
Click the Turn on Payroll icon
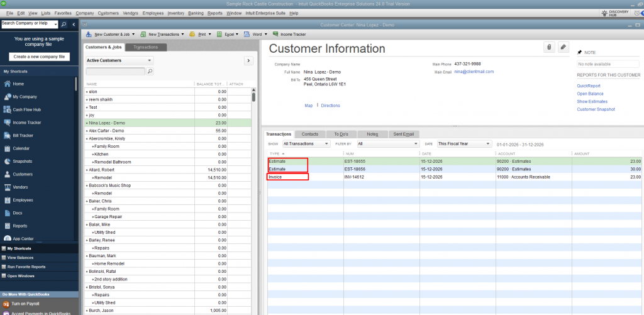coord(7,304)
